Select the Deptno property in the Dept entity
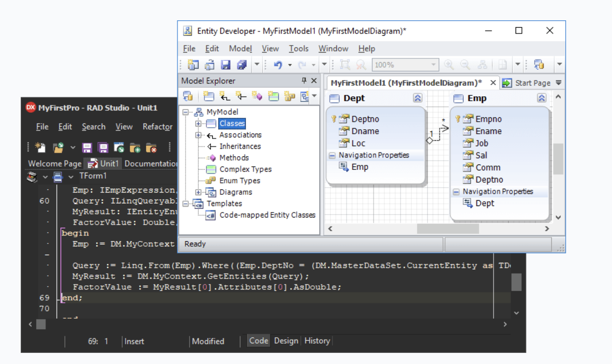Viewport: 612px width, 364px height. click(x=365, y=119)
